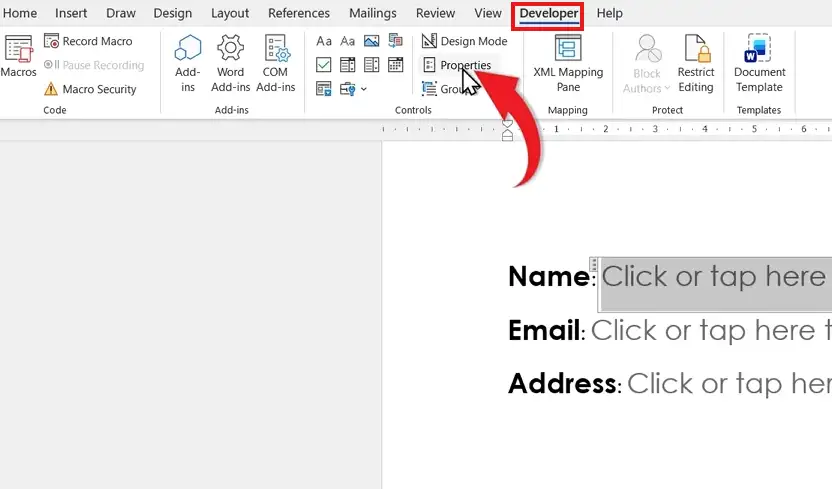The image size is (832, 489).
Task: Open the Draw tab
Action: (121, 13)
